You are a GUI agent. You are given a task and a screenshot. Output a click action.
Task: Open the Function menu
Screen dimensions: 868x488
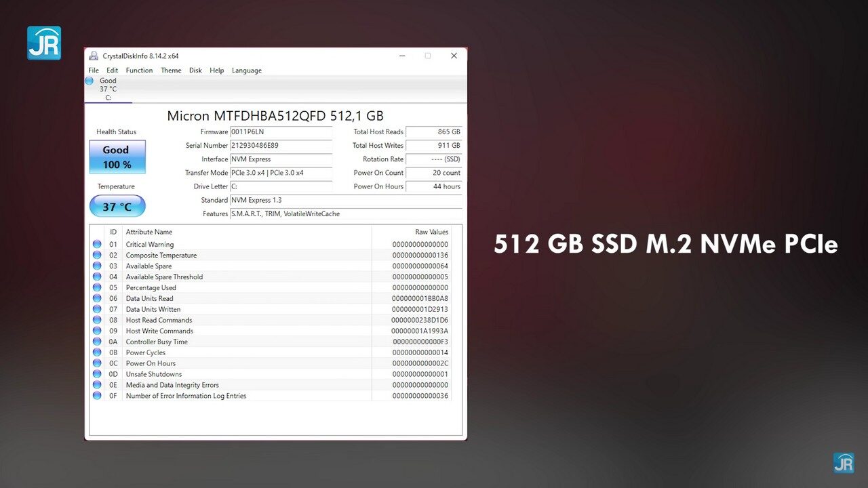[139, 70]
